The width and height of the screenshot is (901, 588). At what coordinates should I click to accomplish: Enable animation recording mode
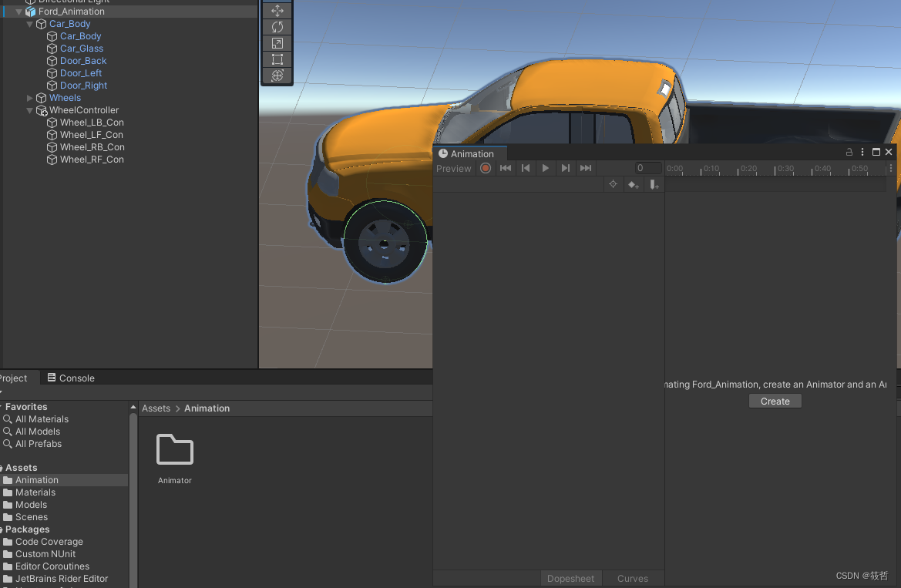(x=486, y=168)
